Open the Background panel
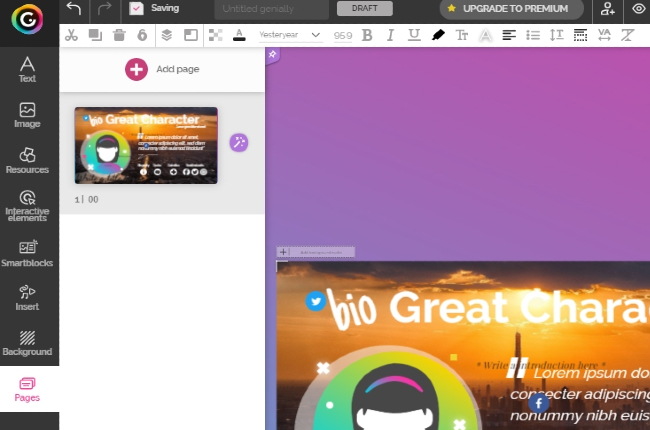This screenshot has height=430, width=650. pyautogui.click(x=27, y=343)
